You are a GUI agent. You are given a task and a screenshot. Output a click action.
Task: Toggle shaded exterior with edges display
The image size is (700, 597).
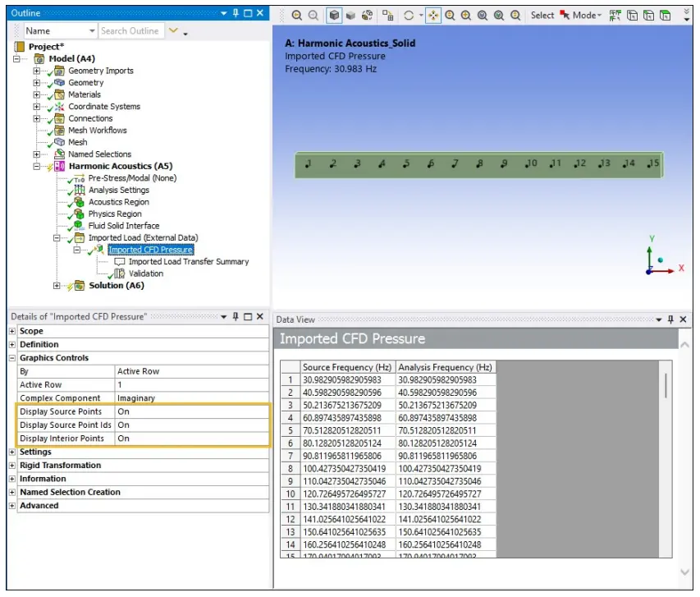pos(334,16)
